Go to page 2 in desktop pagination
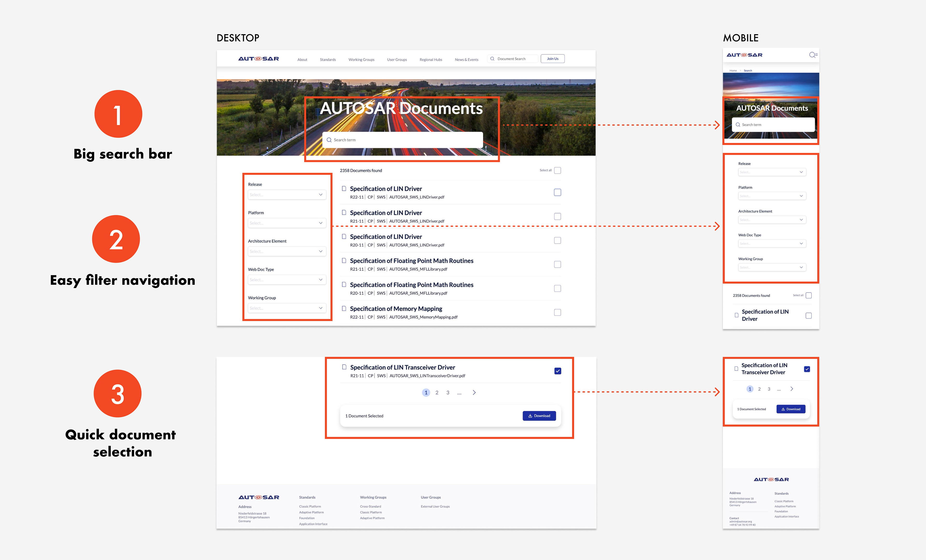This screenshot has height=560, width=926. 437,393
